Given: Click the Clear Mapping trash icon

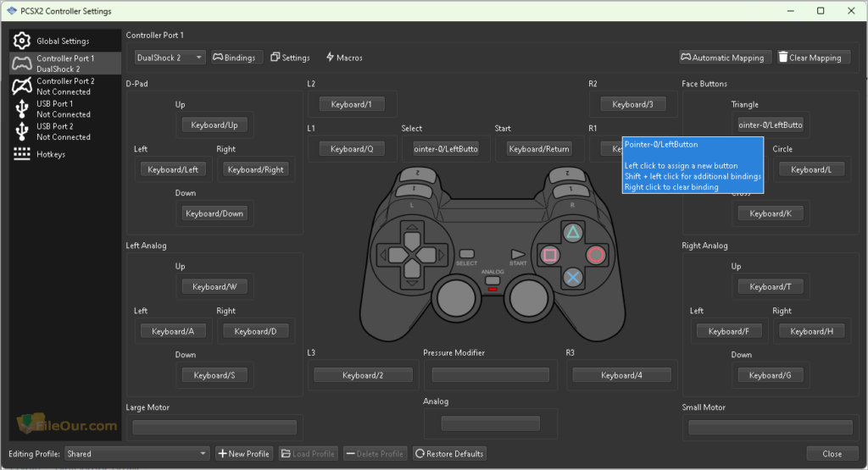Looking at the screenshot, I should (782, 57).
